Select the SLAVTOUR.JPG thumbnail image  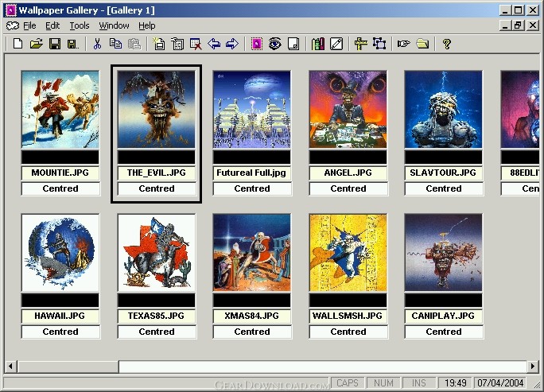443,109
